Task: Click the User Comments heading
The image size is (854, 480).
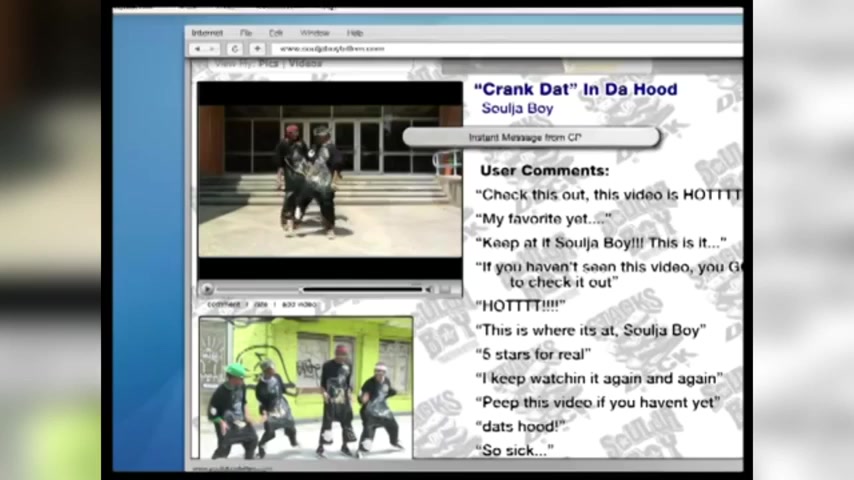Action: [x=545, y=171]
